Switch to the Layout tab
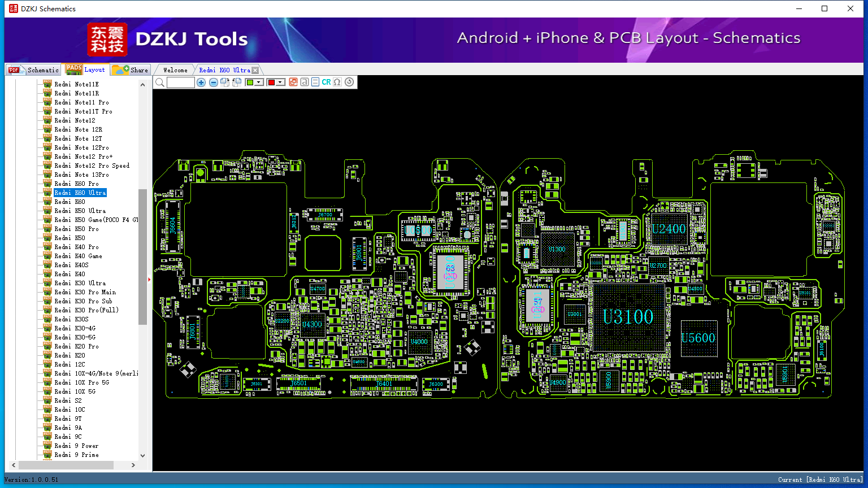868x488 pixels. click(x=86, y=69)
